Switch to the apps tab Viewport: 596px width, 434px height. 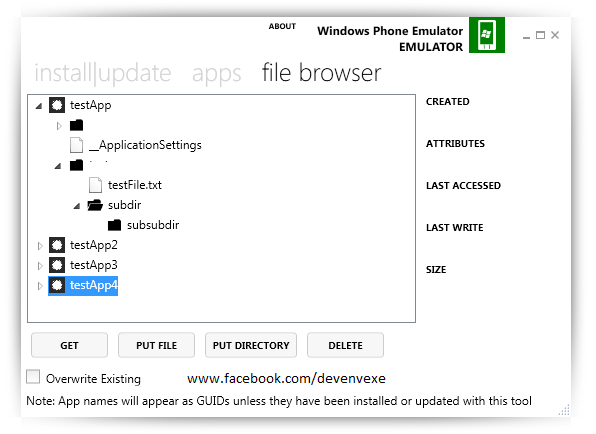(x=217, y=73)
